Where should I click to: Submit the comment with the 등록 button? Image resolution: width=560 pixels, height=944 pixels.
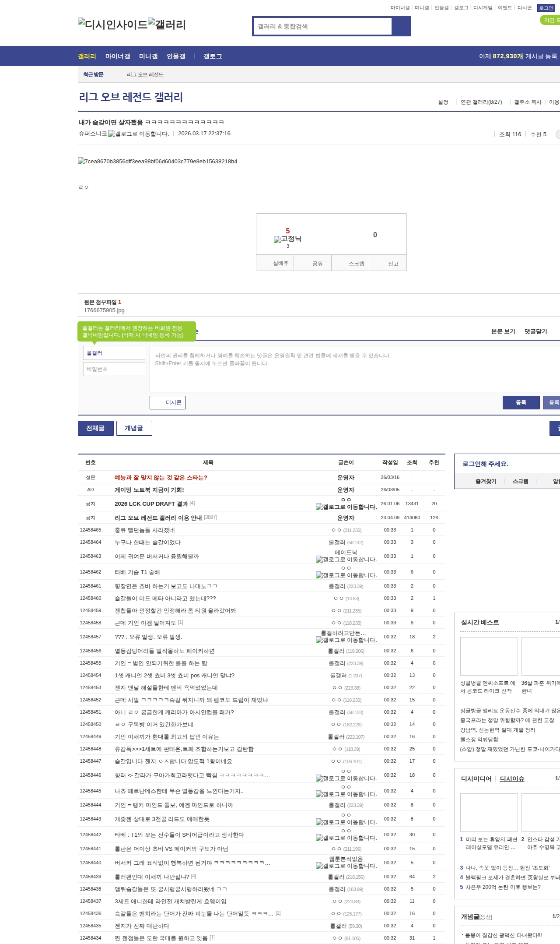coord(521,402)
